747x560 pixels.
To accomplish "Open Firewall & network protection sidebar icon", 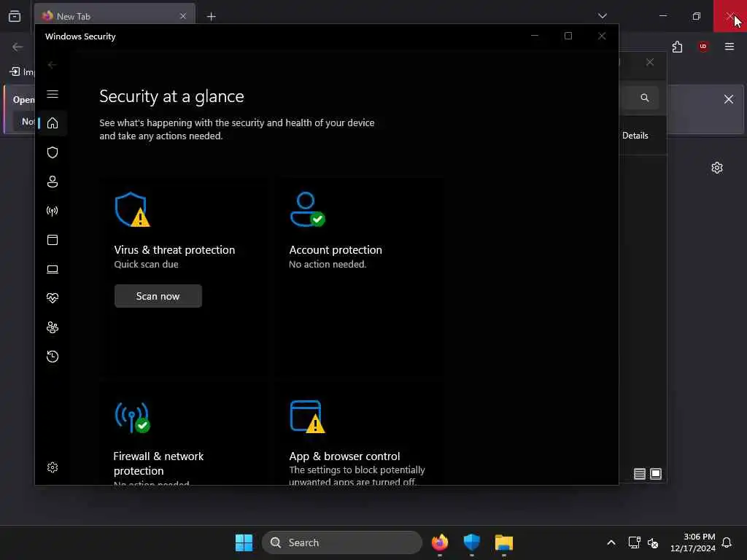I will (53, 211).
